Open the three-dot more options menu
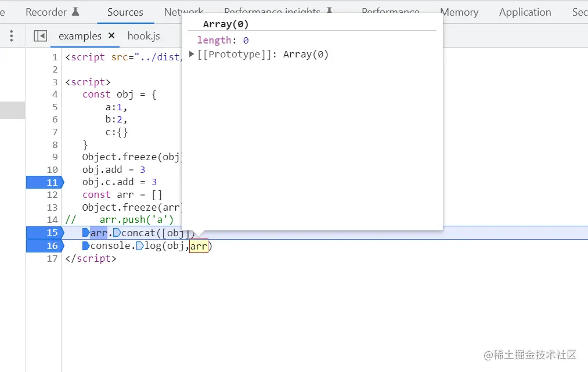Viewport: 588px width, 372px height. click(12, 36)
